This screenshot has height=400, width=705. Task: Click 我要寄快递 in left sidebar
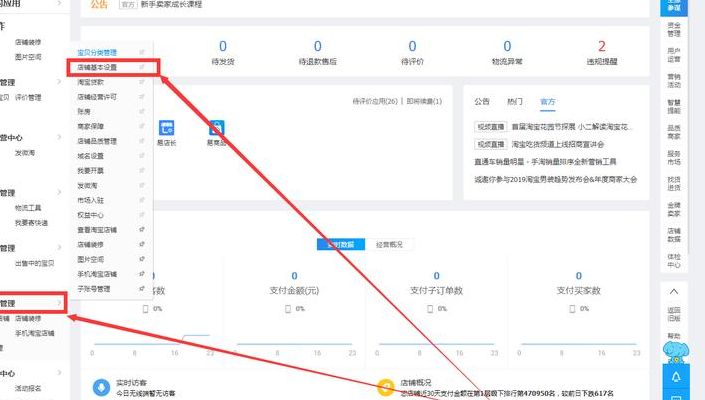pos(31,222)
